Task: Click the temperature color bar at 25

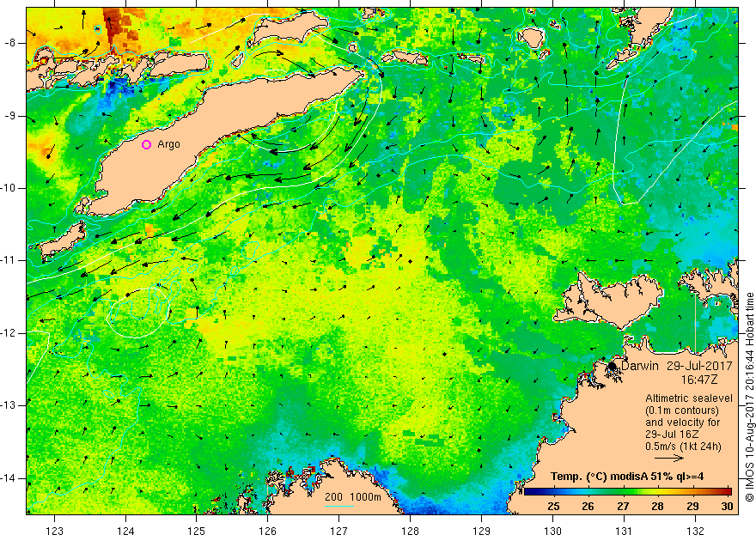Action: pos(553,491)
